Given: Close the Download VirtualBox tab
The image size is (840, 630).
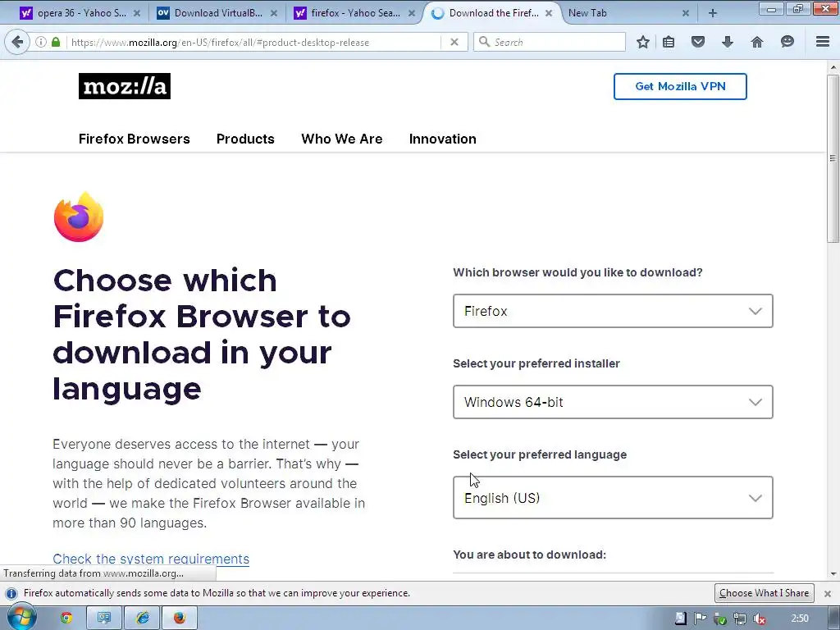Looking at the screenshot, I should 274,13.
